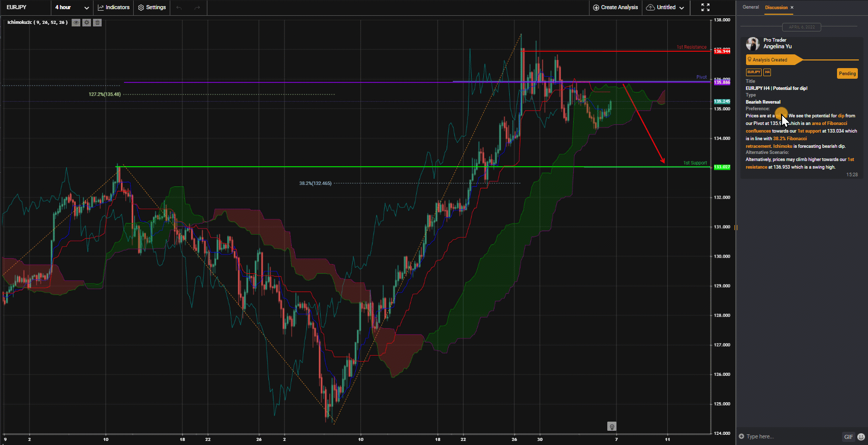The height and width of the screenshot is (445, 868).
Task: Click the 133.027 green support price tag
Action: [x=722, y=167]
